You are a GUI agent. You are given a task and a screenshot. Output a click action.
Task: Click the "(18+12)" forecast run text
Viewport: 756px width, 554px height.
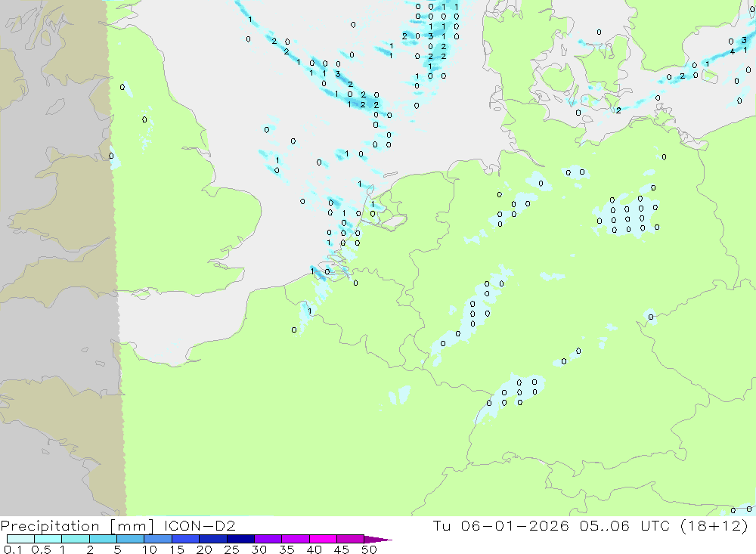point(714,526)
